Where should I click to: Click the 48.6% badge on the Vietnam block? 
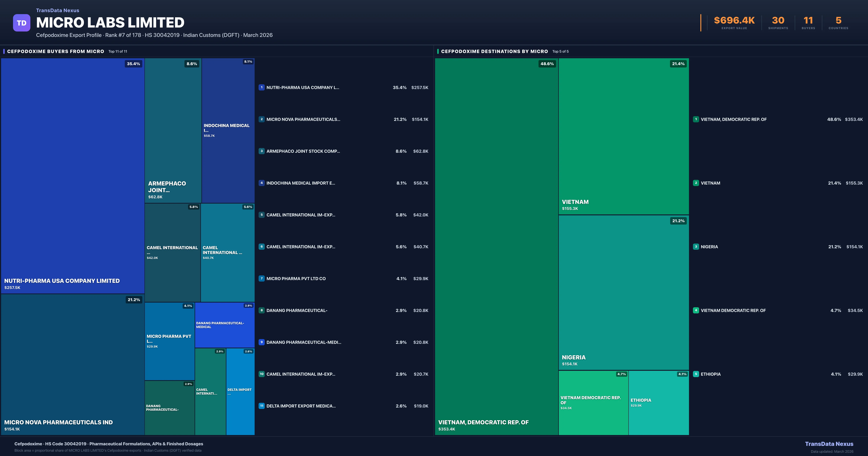[x=547, y=64]
